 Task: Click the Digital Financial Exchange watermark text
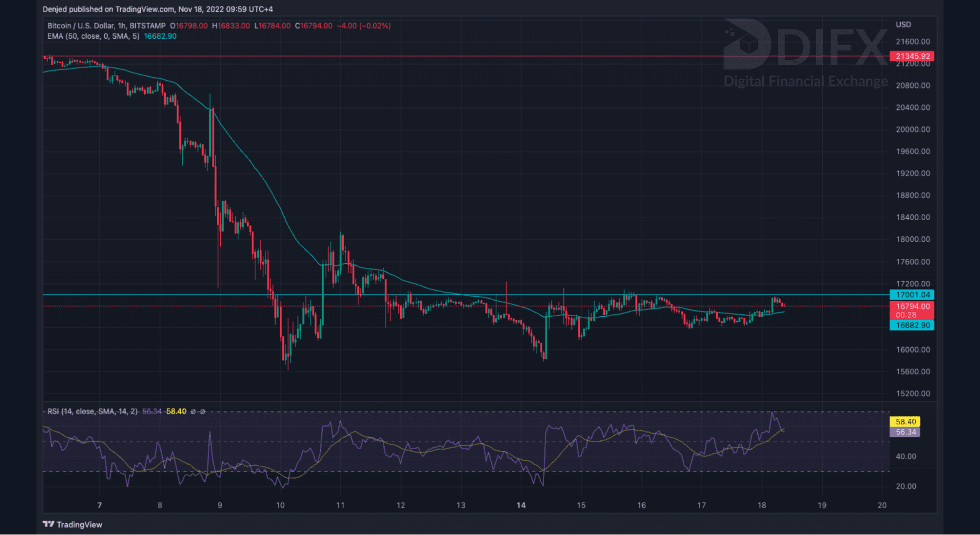pyautogui.click(x=805, y=81)
